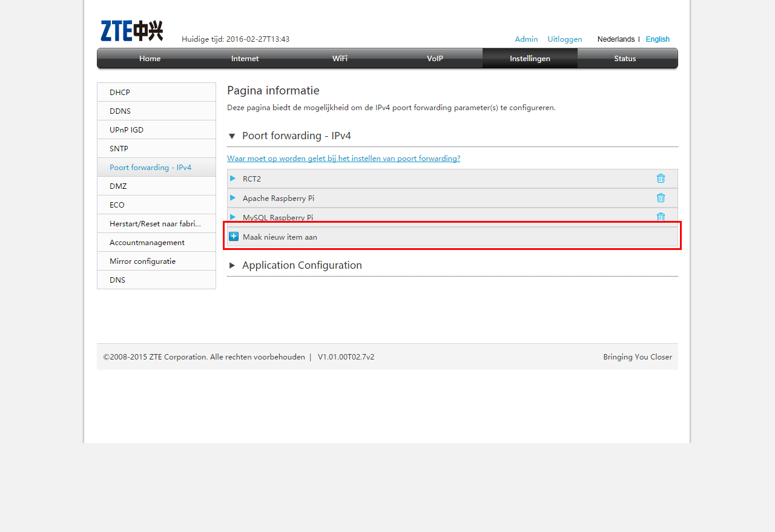Expand the Application Configuration section
This screenshot has height=532, width=775.
point(232,266)
